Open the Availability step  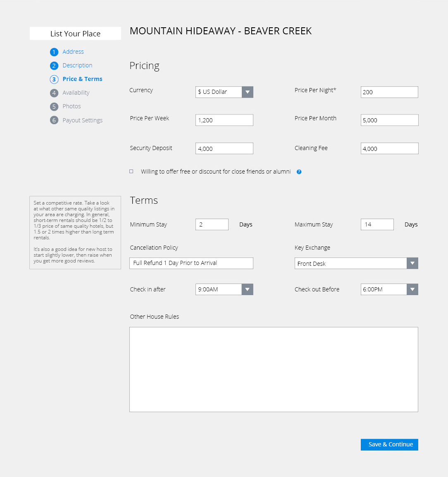(x=76, y=93)
